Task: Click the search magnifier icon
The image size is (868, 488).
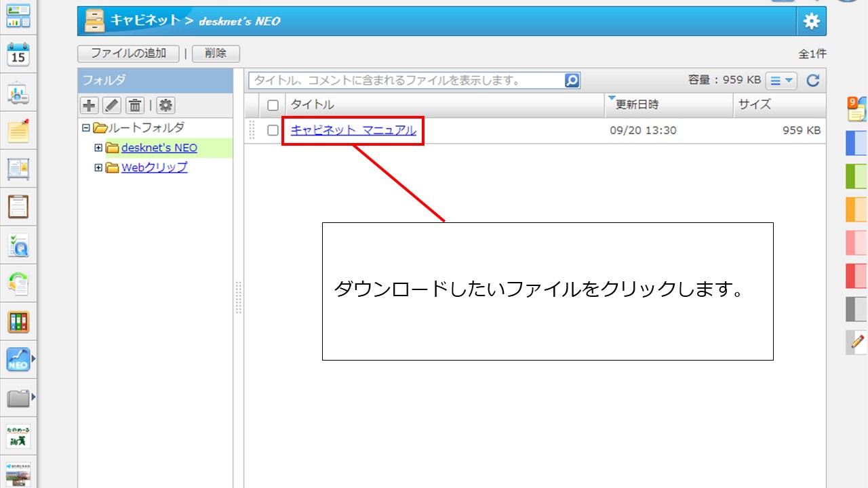Action: [572, 81]
